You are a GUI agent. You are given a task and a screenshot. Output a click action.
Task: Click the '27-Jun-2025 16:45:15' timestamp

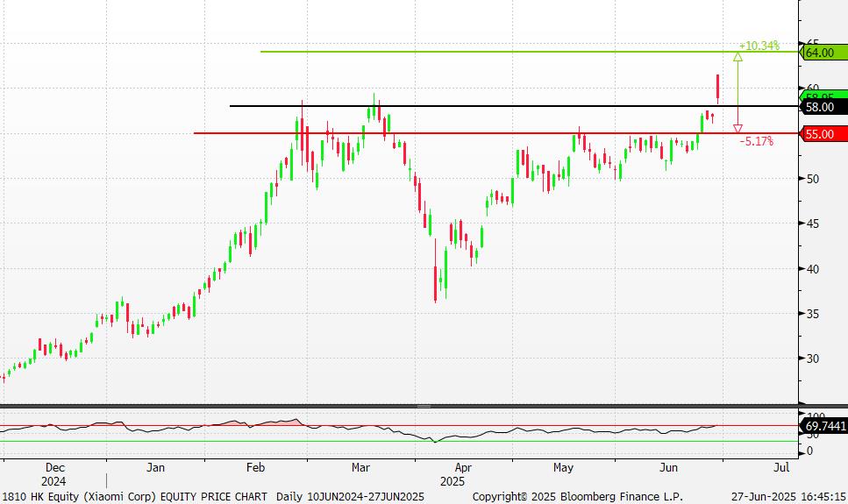(788, 496)
